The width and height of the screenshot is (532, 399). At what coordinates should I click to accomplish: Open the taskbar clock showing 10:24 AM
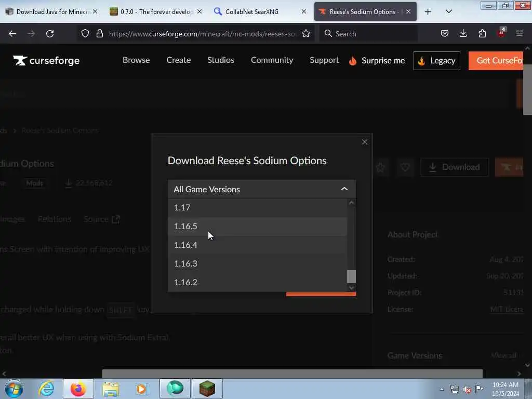[x=505, y=389]
